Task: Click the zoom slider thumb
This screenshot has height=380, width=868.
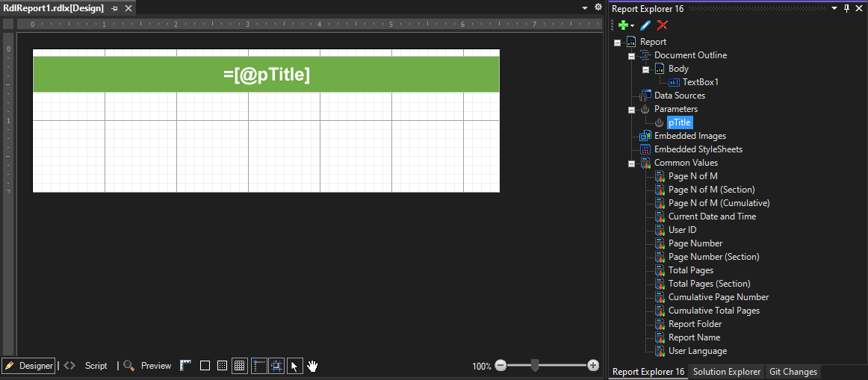Action: coord(535,366)
